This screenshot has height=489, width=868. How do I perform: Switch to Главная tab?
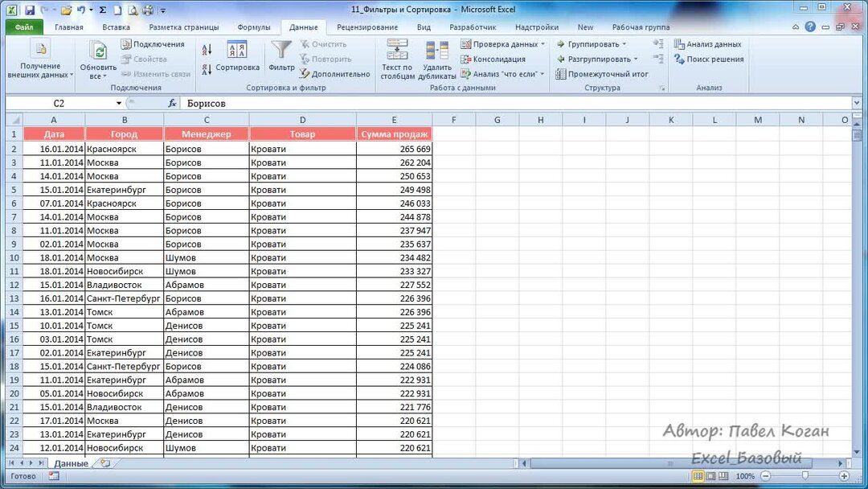(x=68, y=27)
